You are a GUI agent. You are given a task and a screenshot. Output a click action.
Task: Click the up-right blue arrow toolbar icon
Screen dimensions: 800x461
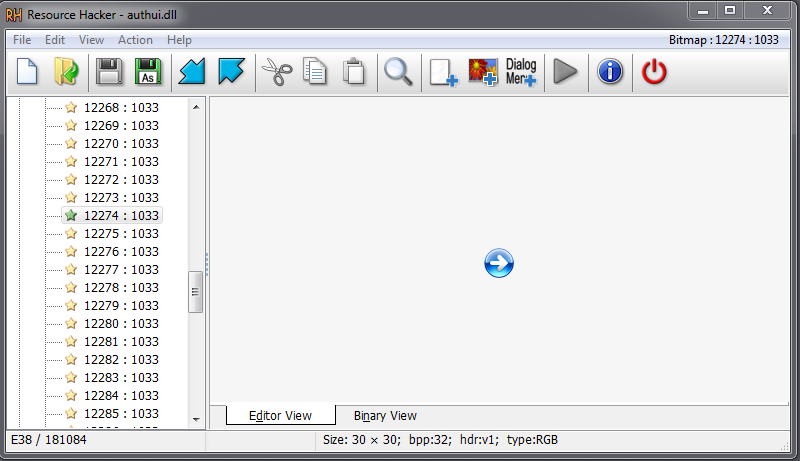click(x=231, y=71)
